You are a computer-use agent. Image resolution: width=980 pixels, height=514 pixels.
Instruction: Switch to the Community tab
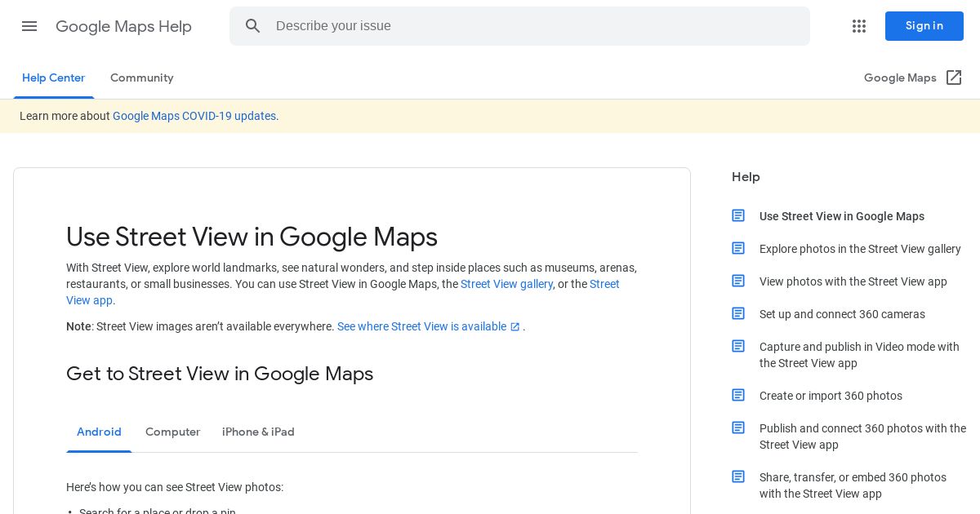tap(142, 78)
